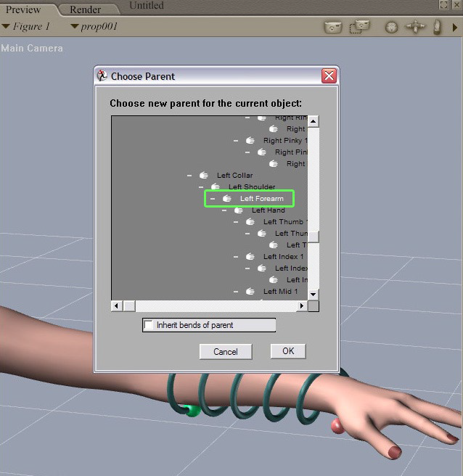Click the first camera icon in the top toolbar
This screenshot has width=463, height=476.
[x=332, y=27]
